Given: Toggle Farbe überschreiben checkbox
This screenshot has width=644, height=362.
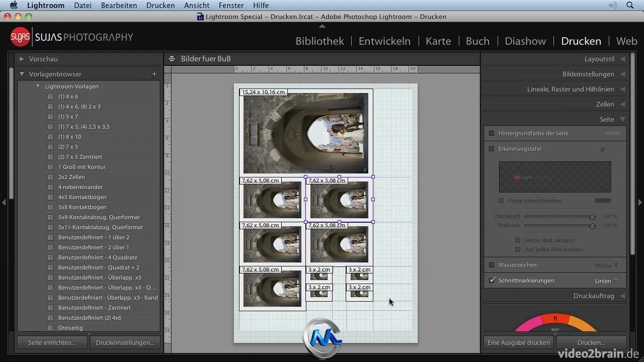Looking at the screenshot, I should tap(501, 201).
